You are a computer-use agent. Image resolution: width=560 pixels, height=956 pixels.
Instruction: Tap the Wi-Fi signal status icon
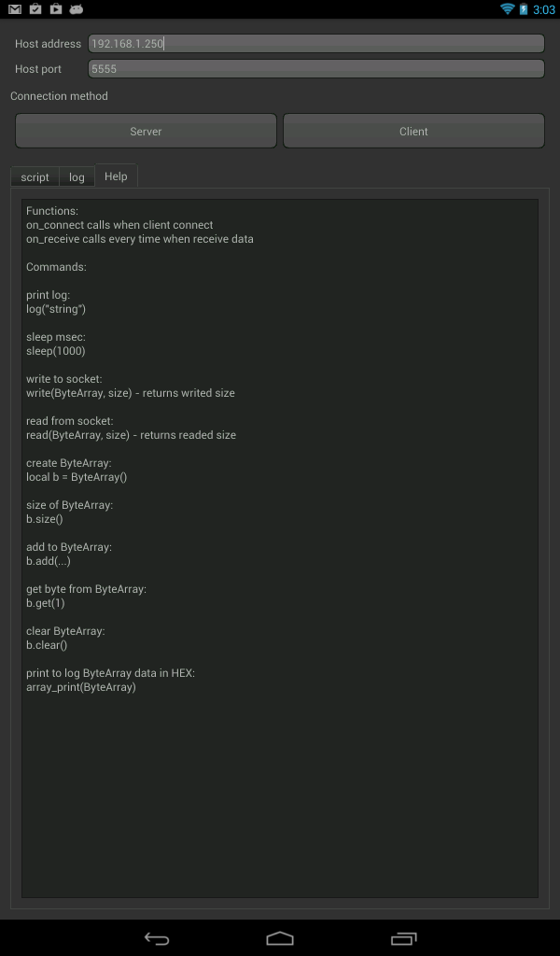point(508,9)
